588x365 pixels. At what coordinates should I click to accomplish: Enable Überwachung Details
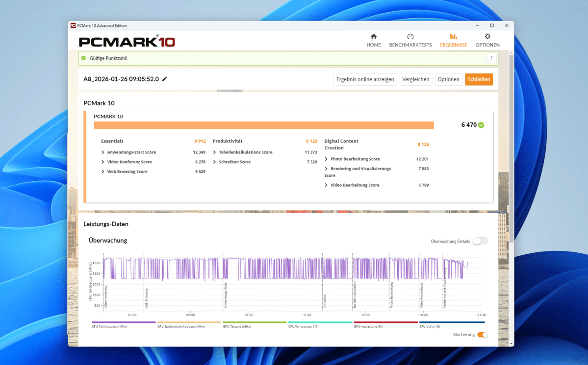click(480, 241)
